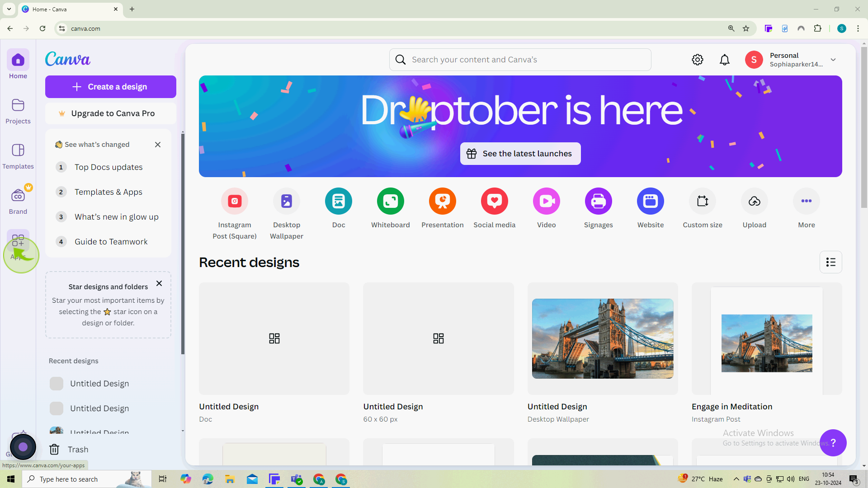Image resolution: width=868 pixels, height=488 pixels.
Task: Select the Home - Canva browser tab
Action: pyautogui.click(x=70, y=9)
